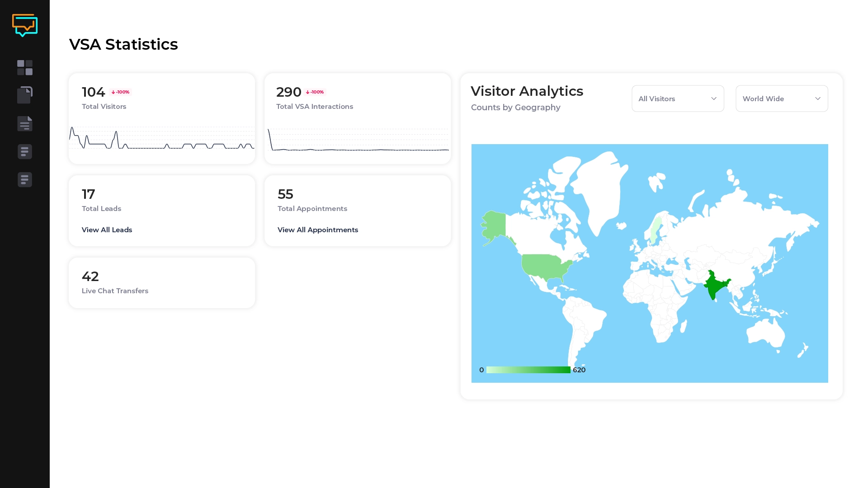Click the 42 Live Chat Transfers card
This screenshot has width=868, height=488.
[161, 282]
